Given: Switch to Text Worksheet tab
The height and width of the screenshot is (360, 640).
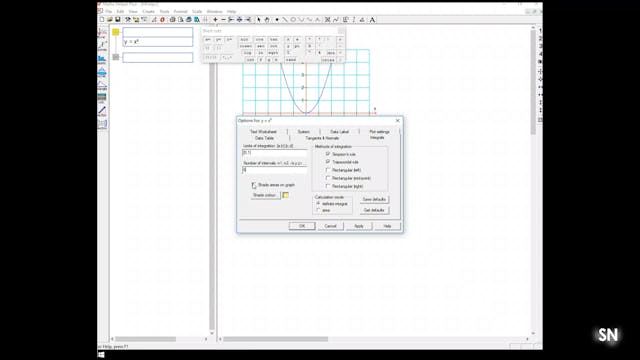Looking at the screenshot, I should tap(263, 132).
